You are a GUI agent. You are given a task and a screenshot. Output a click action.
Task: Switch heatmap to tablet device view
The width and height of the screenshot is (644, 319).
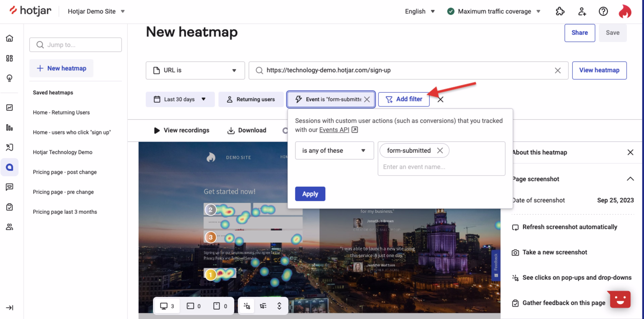click(x=191, y=306)
